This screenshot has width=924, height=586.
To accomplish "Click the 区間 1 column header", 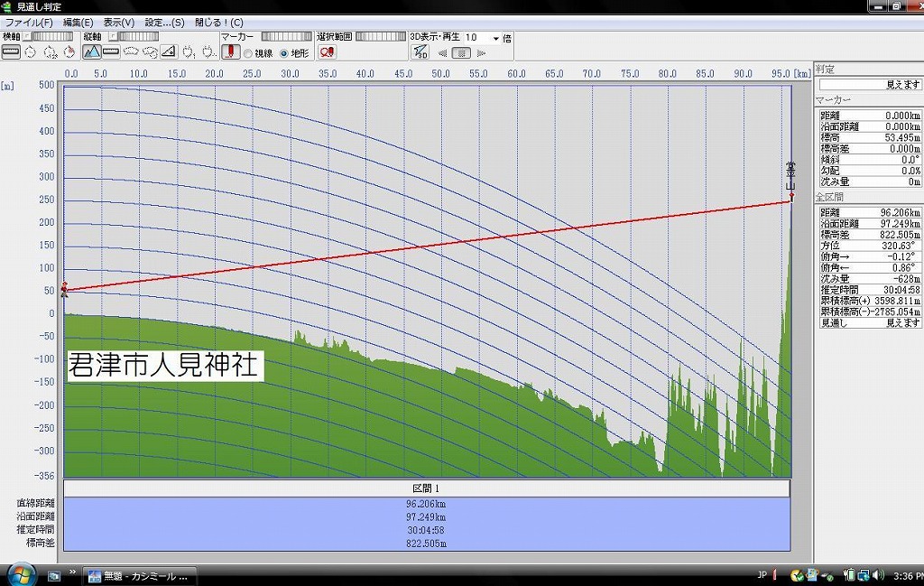I will 427,488.
